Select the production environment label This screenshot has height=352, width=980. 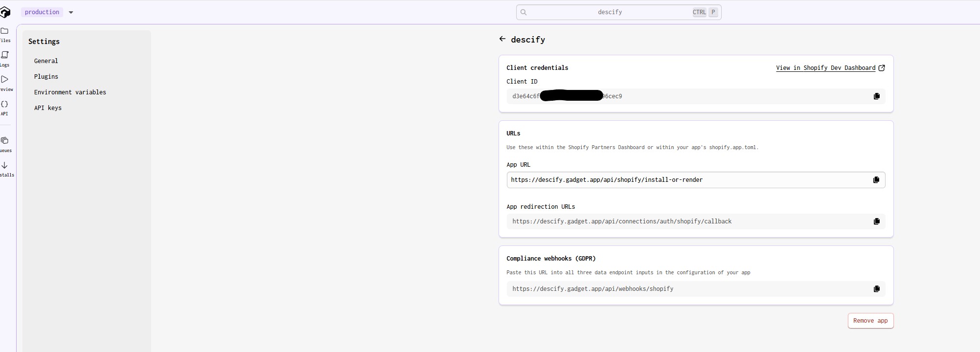tap(42, 12)
